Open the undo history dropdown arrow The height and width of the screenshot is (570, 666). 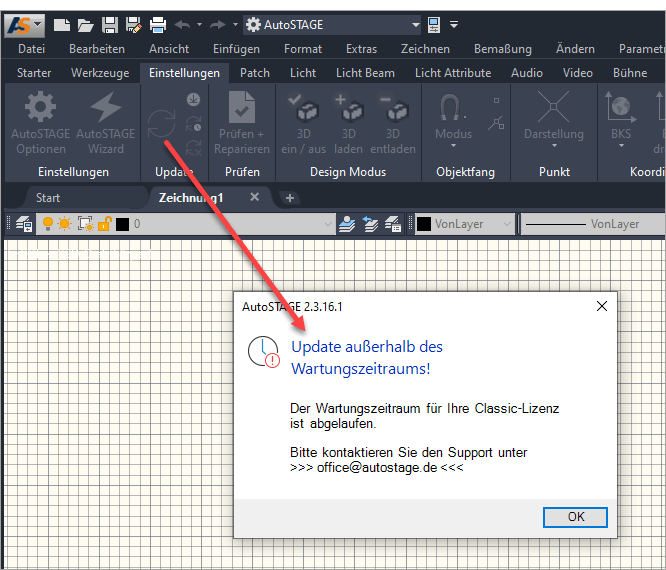pyautogui.click(x=199, y=25)
